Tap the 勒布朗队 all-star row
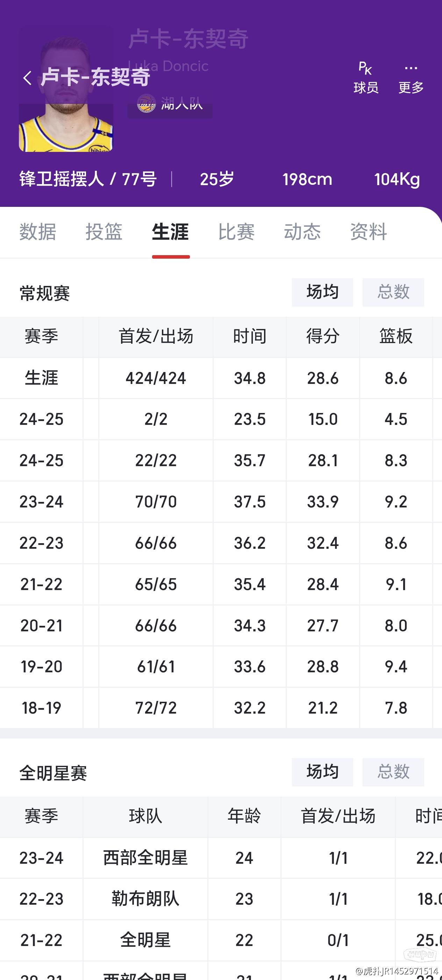The height and width of the screenshot is (980, 442). point(221,899)
